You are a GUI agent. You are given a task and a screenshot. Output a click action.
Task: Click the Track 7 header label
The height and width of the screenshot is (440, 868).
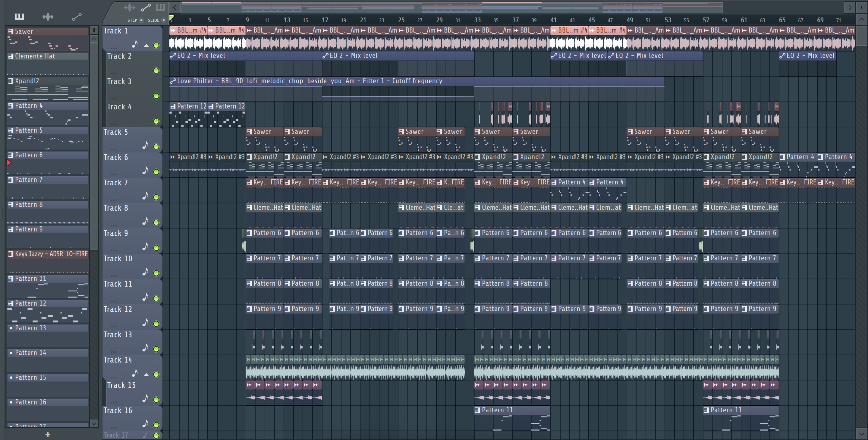pos(115,183)
